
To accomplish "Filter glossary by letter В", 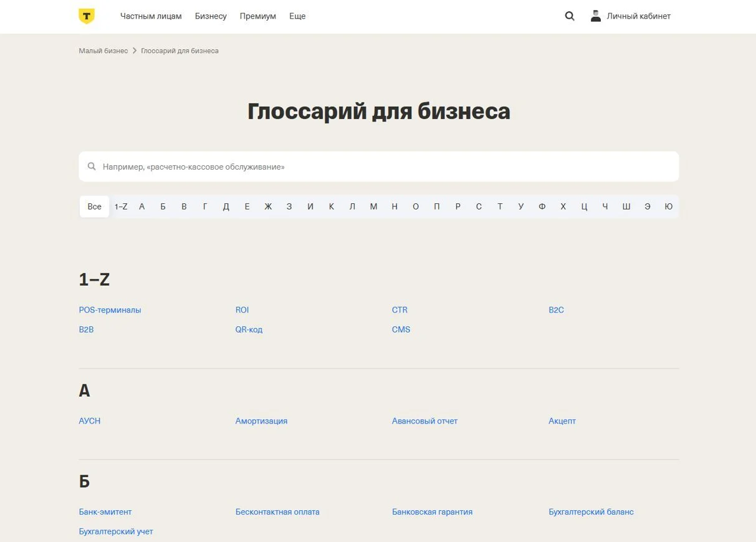I will coord(184,206).
